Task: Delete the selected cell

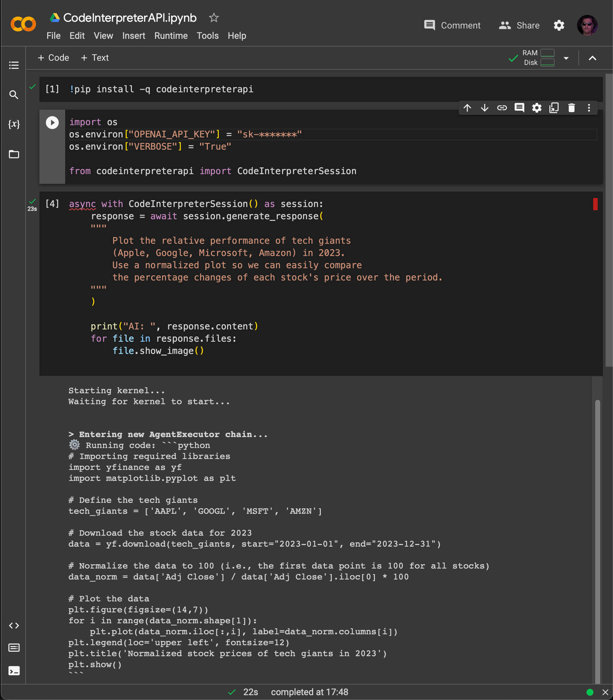Action: click(571, 108)
